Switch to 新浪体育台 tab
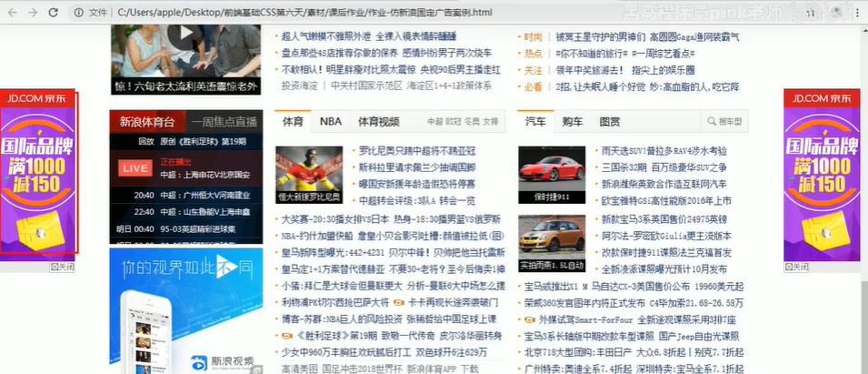This screenshot has height=374, width=868. (147, 122)
